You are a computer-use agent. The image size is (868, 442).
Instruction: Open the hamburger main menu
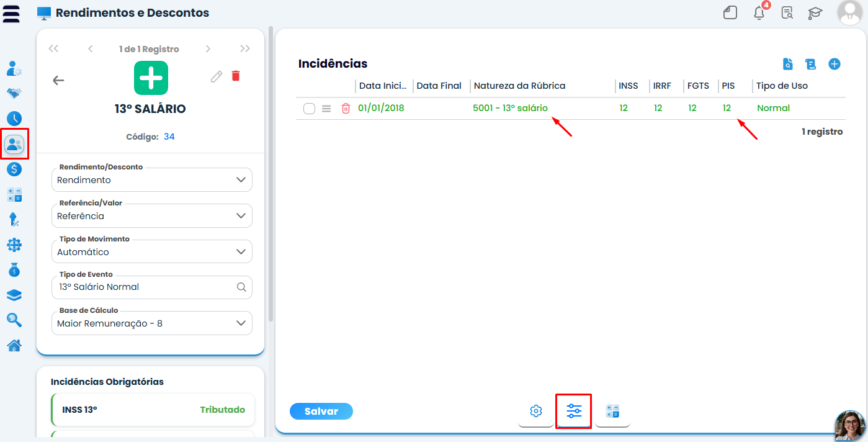(x=11, y=13)
